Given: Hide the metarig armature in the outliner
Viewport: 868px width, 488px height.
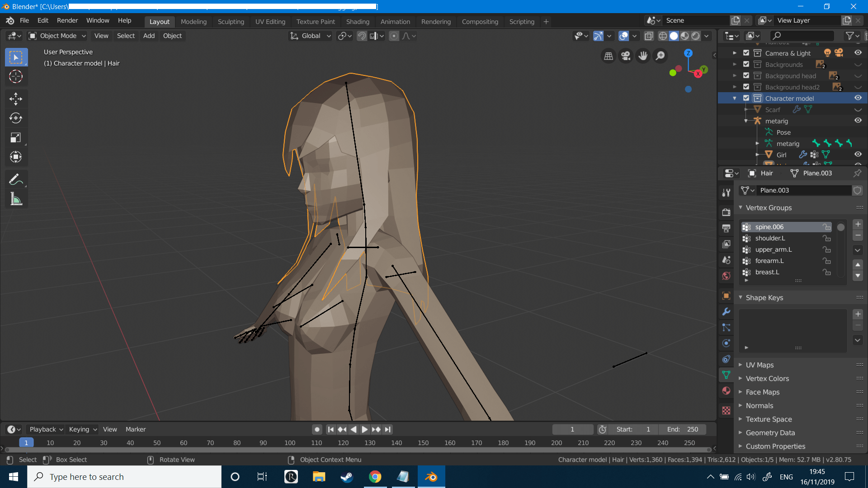Looking at the screenshot, I should coord(858,121).
